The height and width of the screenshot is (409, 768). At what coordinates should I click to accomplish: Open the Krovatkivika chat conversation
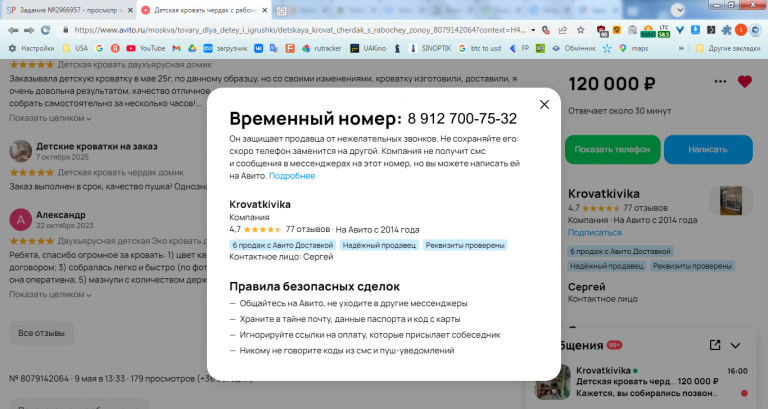(x=642, y=382)
